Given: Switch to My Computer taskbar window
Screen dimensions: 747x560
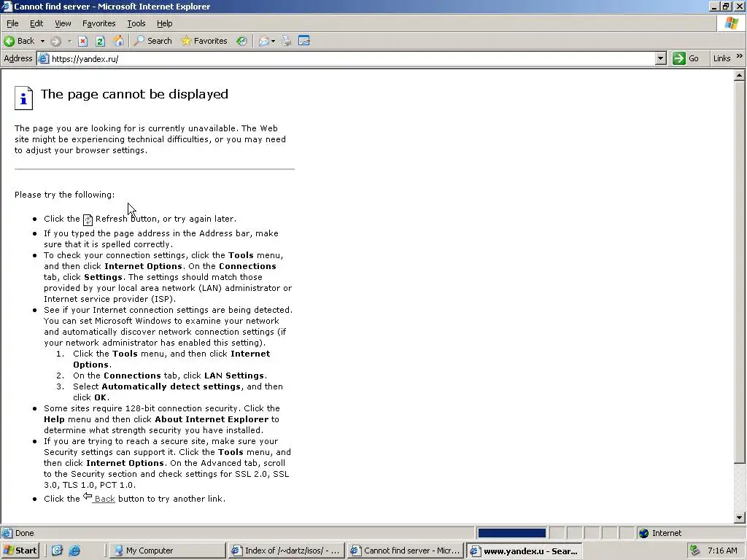Looking at the screenshot, I should point(168,551).
